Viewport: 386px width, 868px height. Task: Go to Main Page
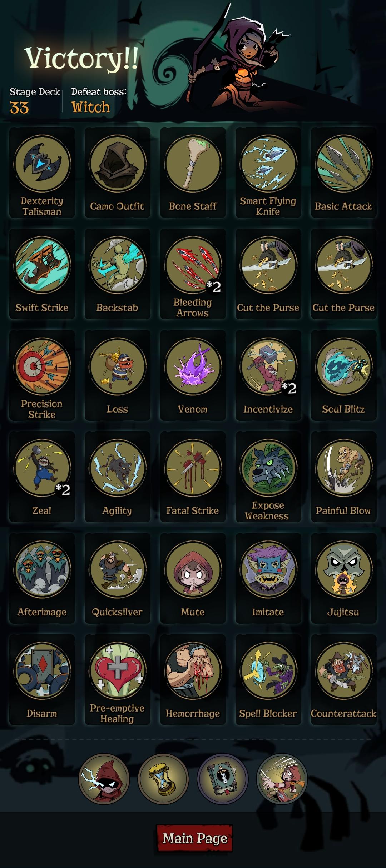click(x=195, y=838)
